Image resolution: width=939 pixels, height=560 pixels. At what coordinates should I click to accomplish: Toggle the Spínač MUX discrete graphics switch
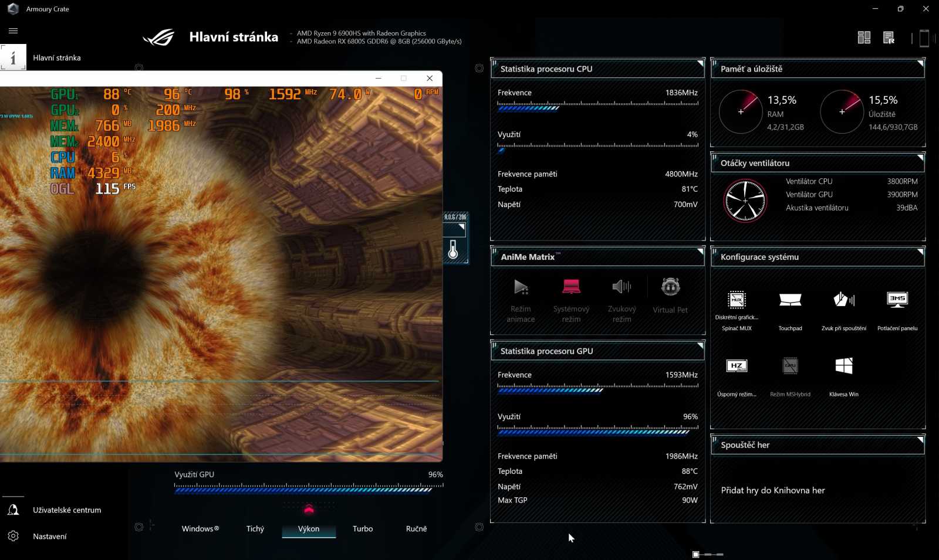[737, 310]
